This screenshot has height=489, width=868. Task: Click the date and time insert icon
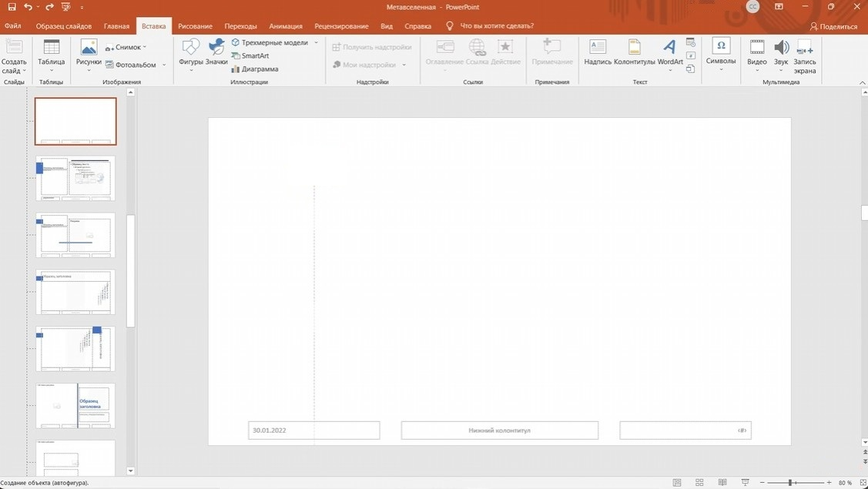pos(690,42)
